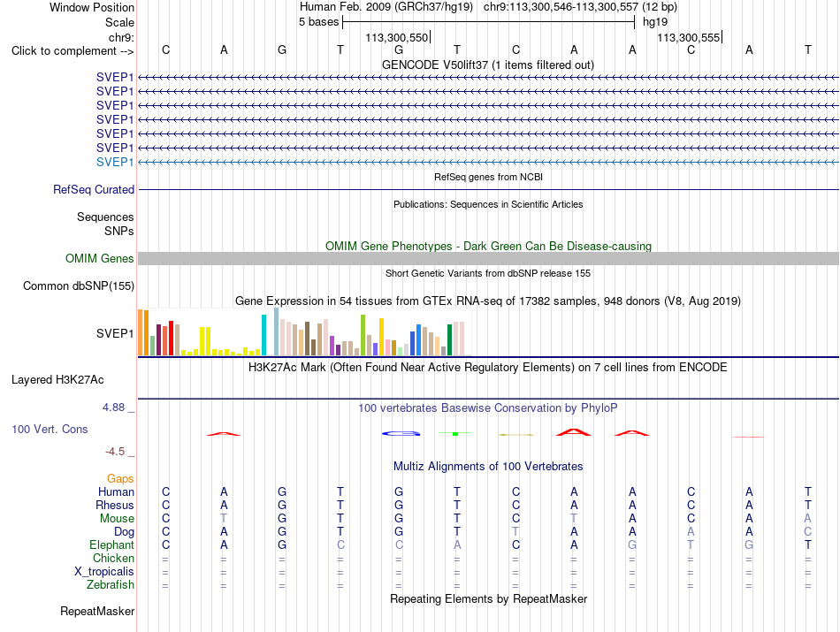Viewport: 840px width, 632px height.
Task: Click the 113,300,550 position marker
Action: tap(398, 37)
